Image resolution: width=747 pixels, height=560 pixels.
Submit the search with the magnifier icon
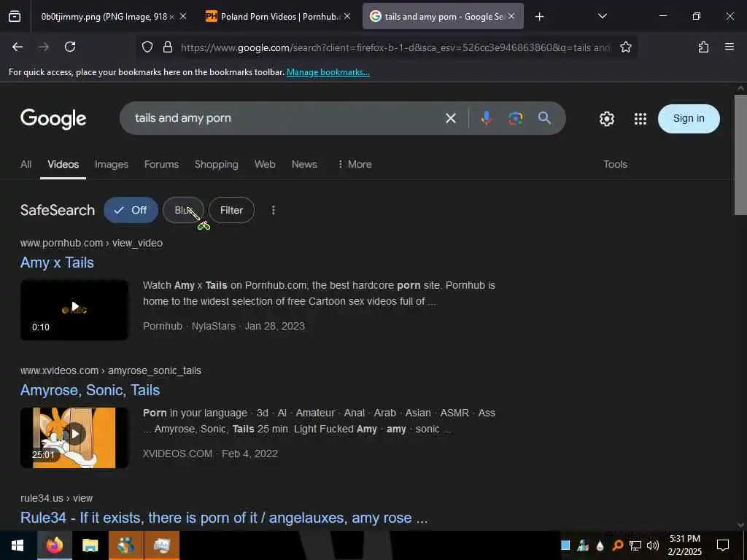point(544,118)
